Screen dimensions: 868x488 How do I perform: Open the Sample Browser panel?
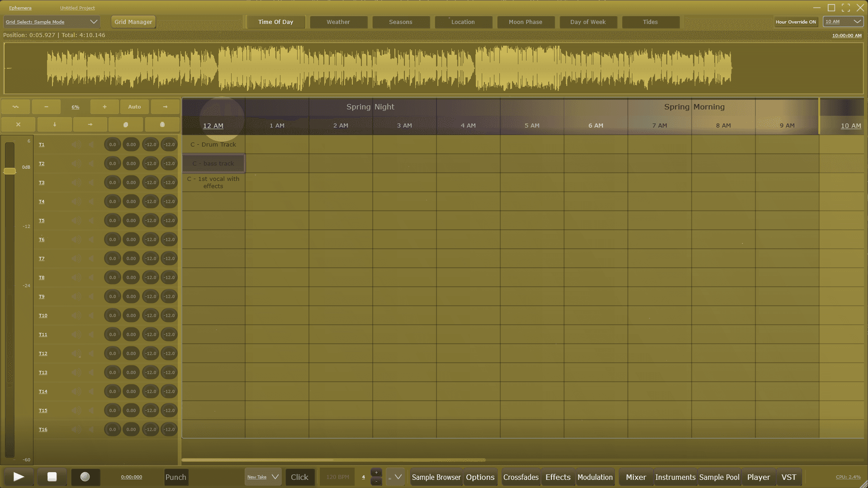click(436, 477)
